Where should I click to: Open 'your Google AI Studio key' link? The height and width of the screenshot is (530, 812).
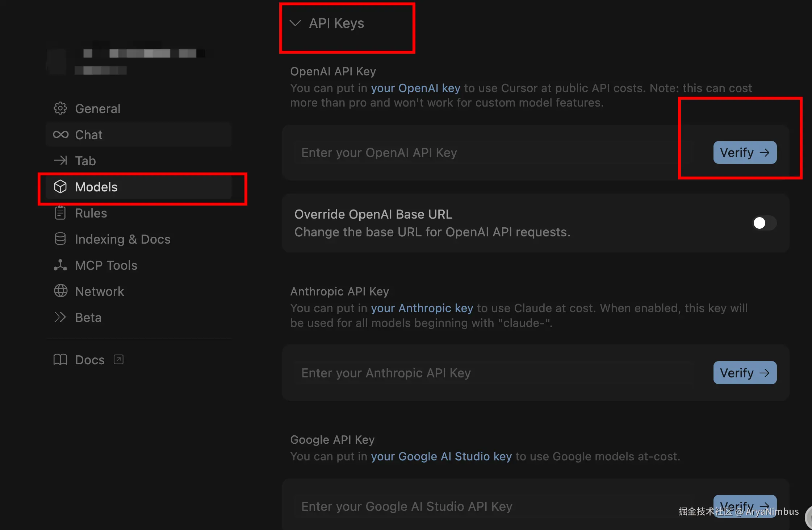click(x=441, y=456)
